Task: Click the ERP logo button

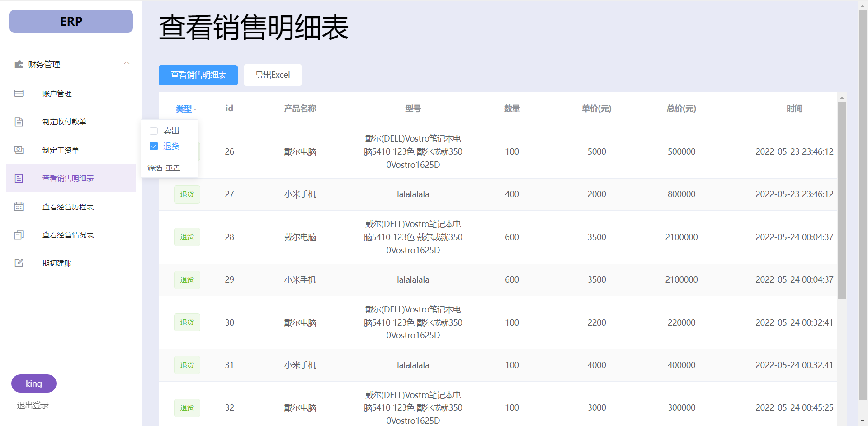Action: (71, 21)
